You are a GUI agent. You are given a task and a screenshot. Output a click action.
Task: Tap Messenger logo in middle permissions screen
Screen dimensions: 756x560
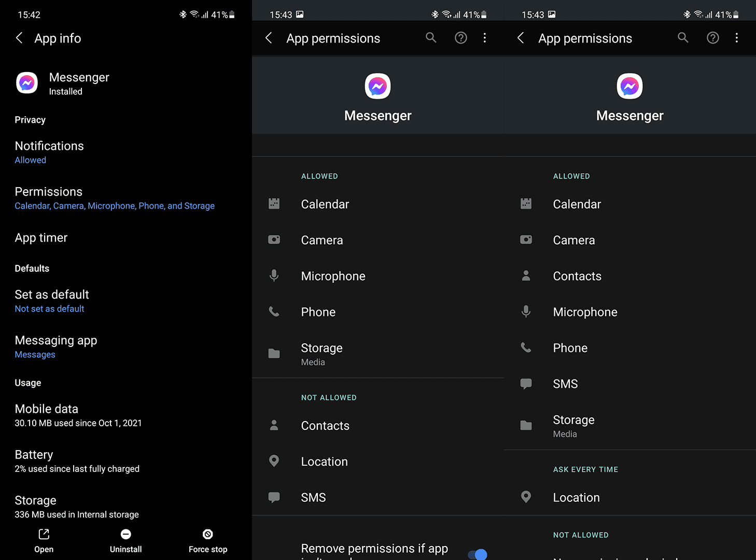[377, 86]
